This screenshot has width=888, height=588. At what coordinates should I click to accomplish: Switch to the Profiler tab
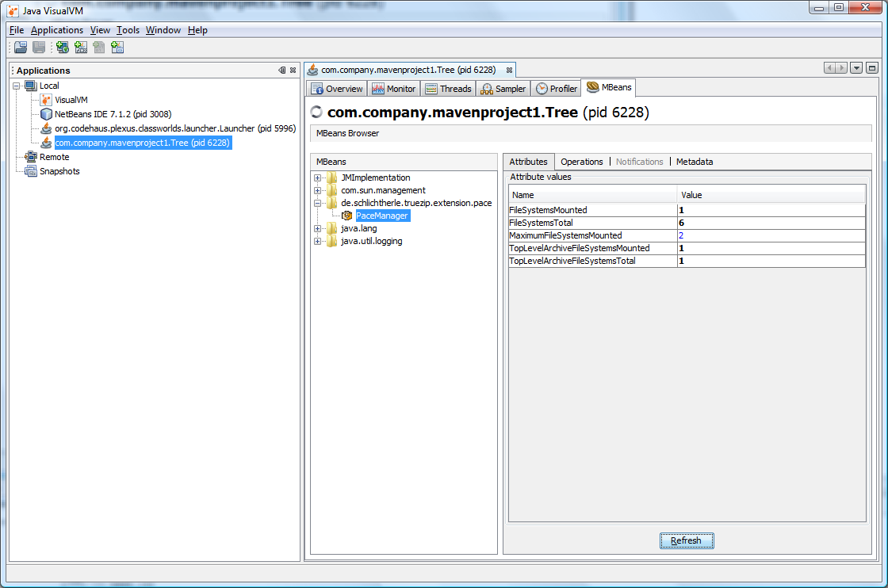tap(557, 89)
